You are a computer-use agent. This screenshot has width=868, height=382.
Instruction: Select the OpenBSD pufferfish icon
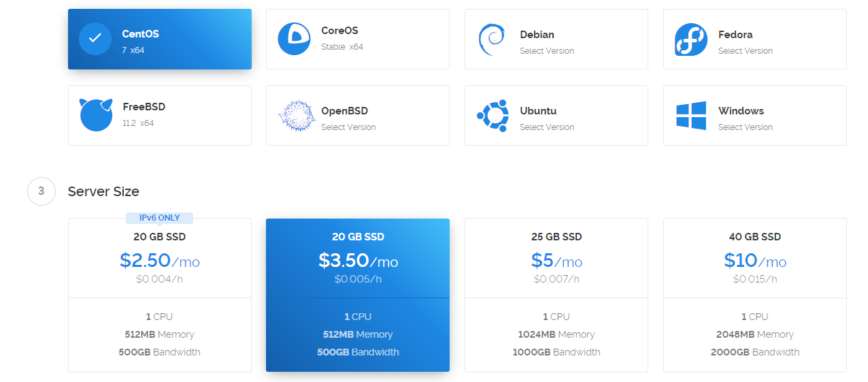(296, 115)
